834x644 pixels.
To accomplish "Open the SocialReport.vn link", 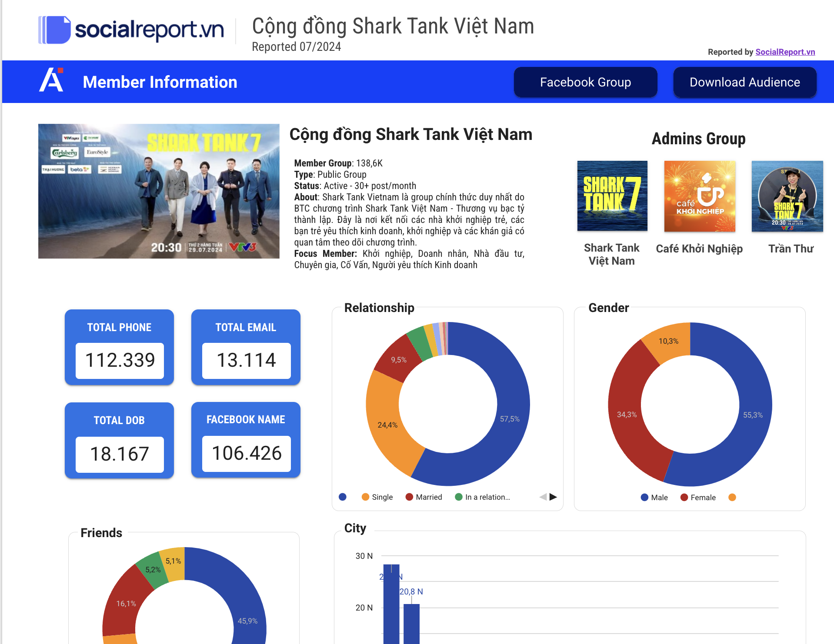I will point(785,52).
